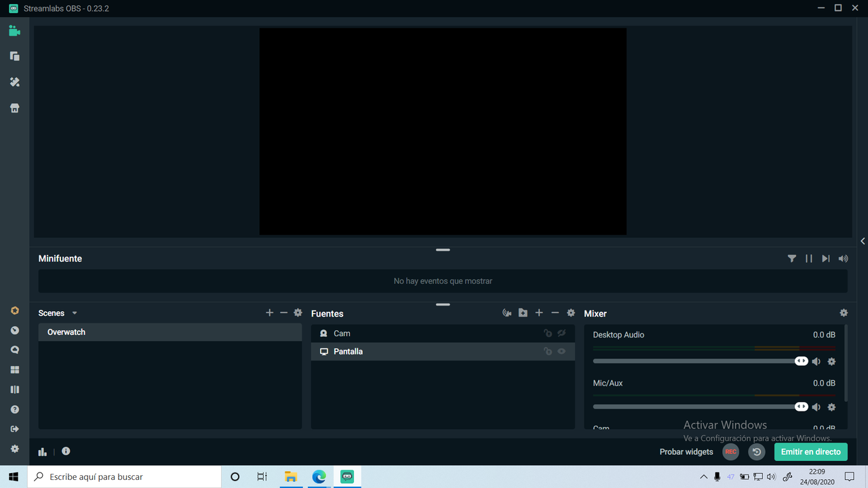Click handle between preview and Minifuente

point(443,250)
